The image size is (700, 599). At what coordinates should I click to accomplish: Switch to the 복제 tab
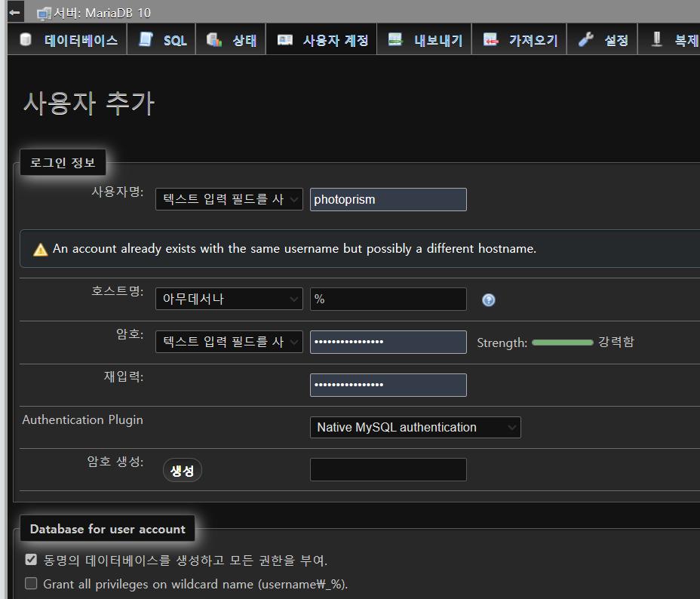coord(675,40)
